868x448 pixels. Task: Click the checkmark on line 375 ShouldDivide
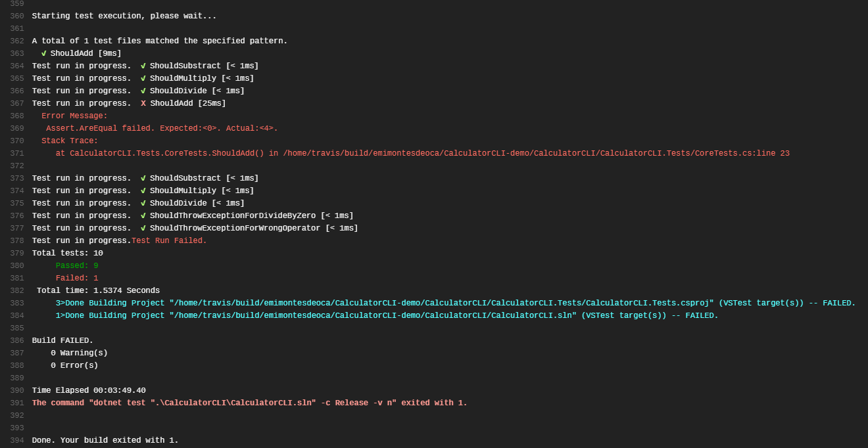[x=143, y=203]
